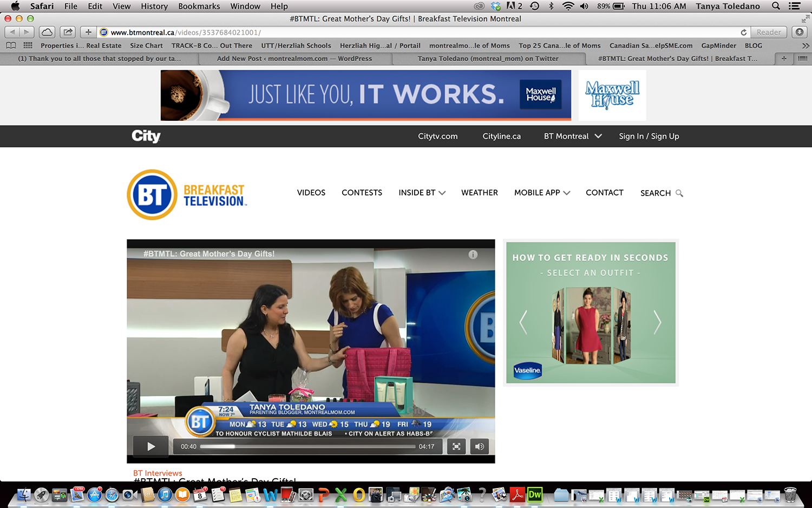The image size is (812, 508).
Task: Open Safari's iCloud Tabs cloud button
Action: (47, 32)
